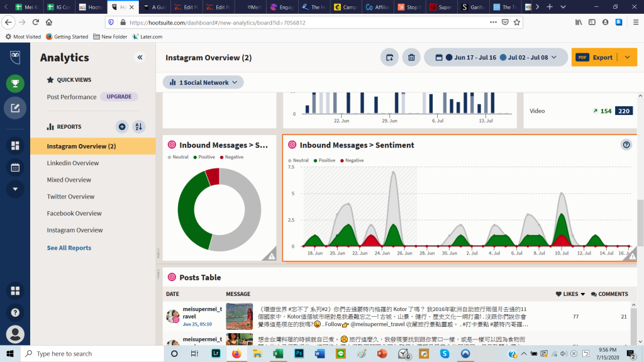Click the trash icon to delete report

(x=411, y=57)
